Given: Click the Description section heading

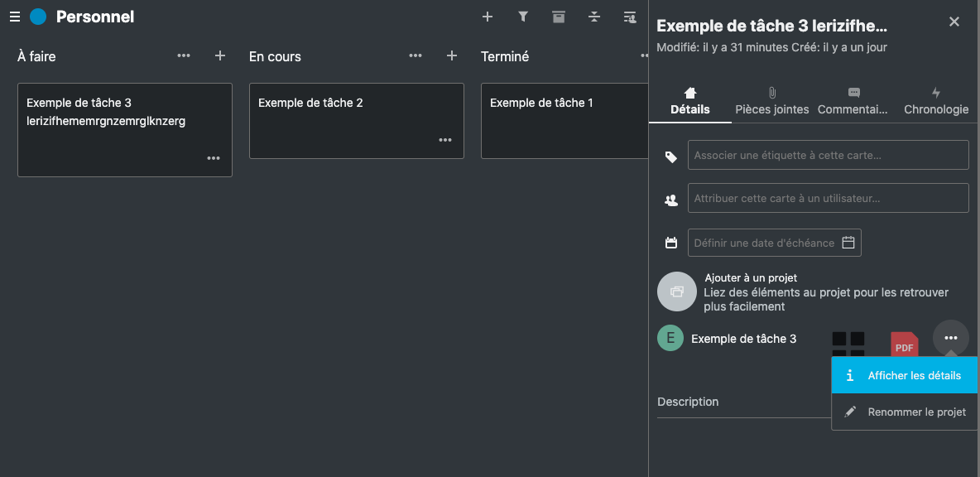Looking at the screenshot, I should pyautogui.click(x=688, y=402).
